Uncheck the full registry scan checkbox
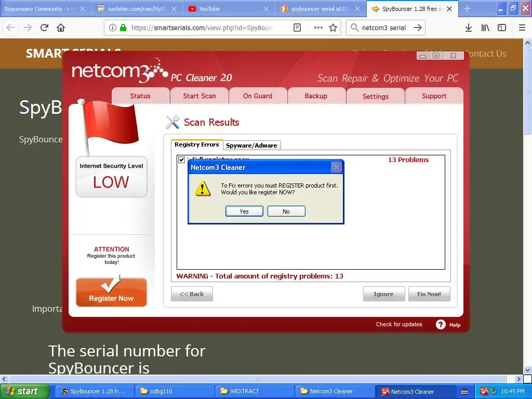 point(181,159)
